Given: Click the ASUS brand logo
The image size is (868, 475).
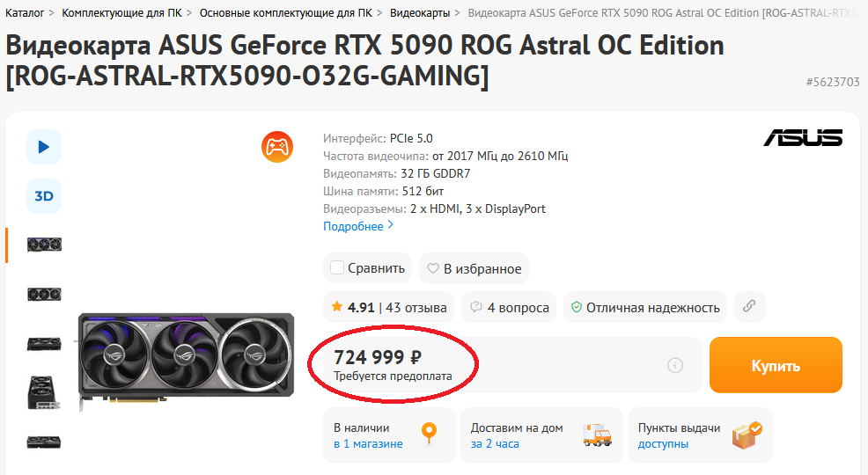Looking at the screenshot, I should pos(803,138).
